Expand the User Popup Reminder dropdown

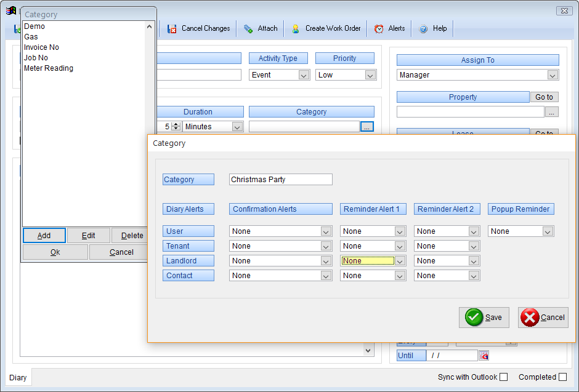click(x=548, y=231)
